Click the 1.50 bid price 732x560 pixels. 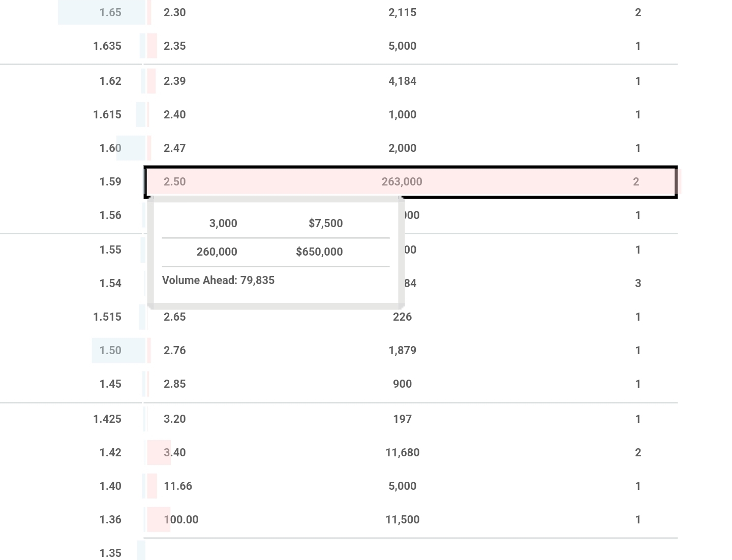(110, 351)
